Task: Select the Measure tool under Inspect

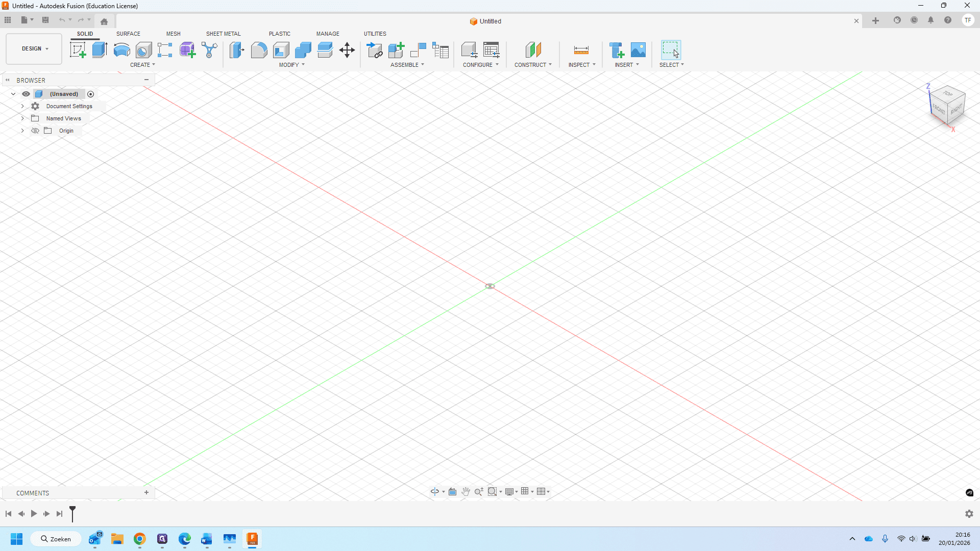Action: [x=581, y=50]
